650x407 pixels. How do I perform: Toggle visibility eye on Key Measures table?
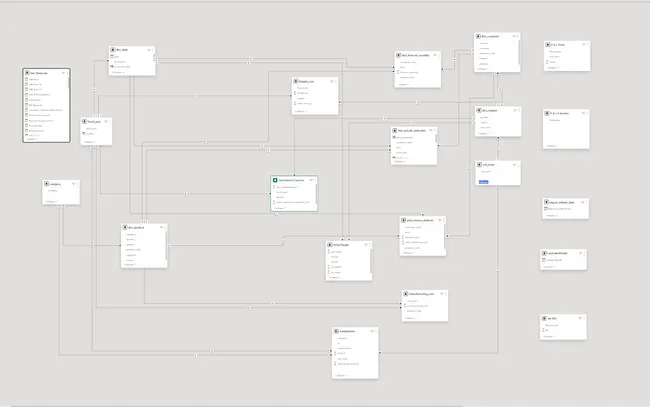click(63, 73)
